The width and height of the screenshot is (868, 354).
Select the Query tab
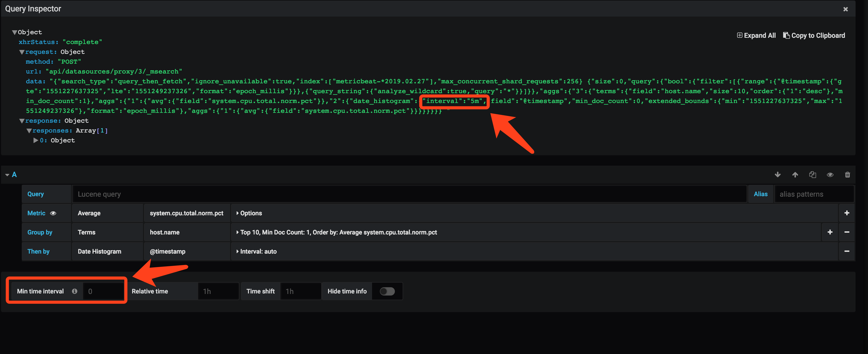coord(35,194)
